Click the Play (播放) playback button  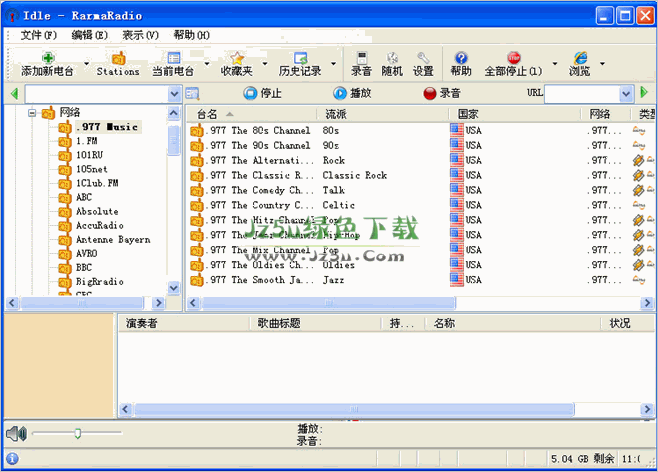tap(352, 93)
